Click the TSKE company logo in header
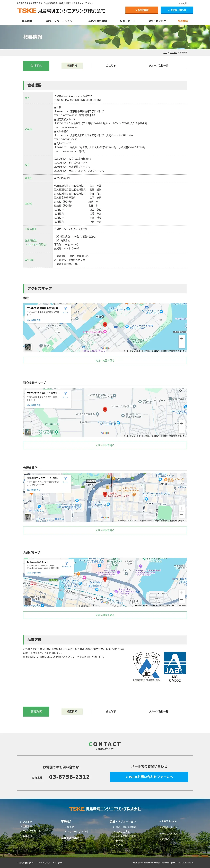Screen dimensions: 210x868 pos(61,11)
